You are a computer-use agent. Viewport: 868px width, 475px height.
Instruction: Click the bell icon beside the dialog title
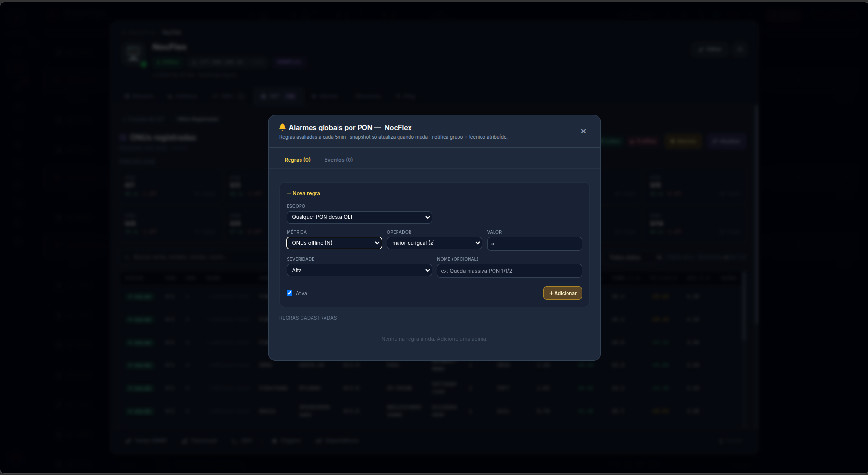pos(282,127)
